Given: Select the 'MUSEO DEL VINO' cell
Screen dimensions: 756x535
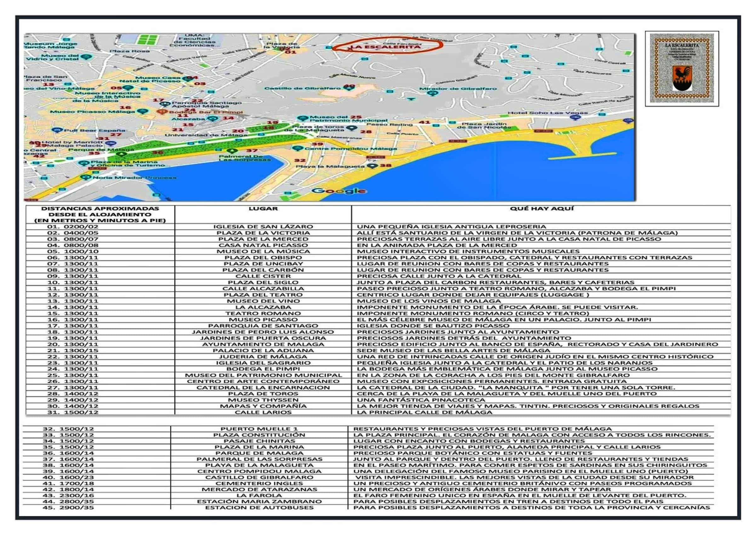Looking at the screenshot, I should [x=263, y=301].
